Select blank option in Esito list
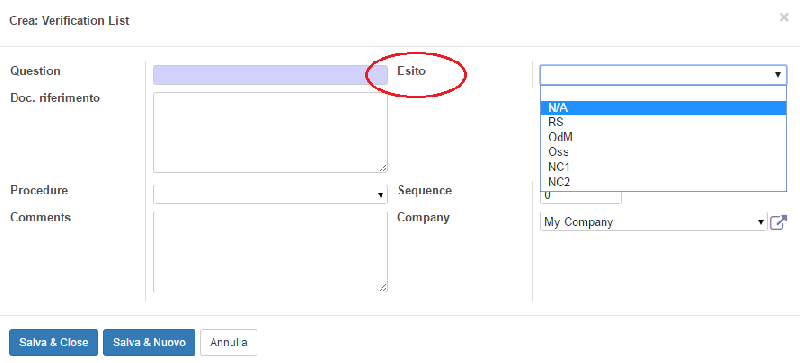 point(663,93)
